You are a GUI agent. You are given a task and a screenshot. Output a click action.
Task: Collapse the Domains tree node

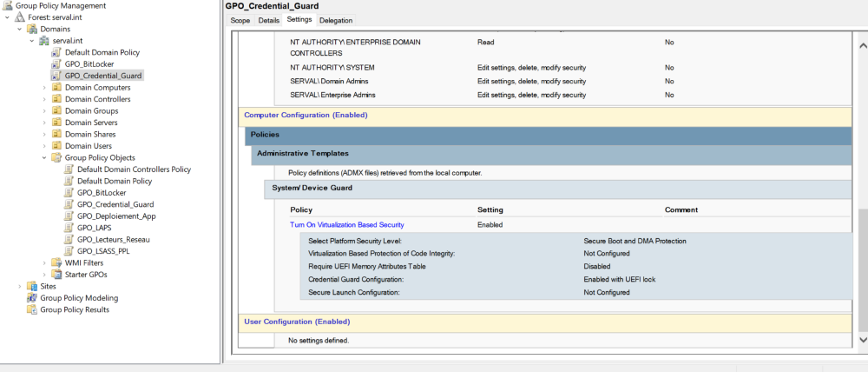click(x=20, y=29)
